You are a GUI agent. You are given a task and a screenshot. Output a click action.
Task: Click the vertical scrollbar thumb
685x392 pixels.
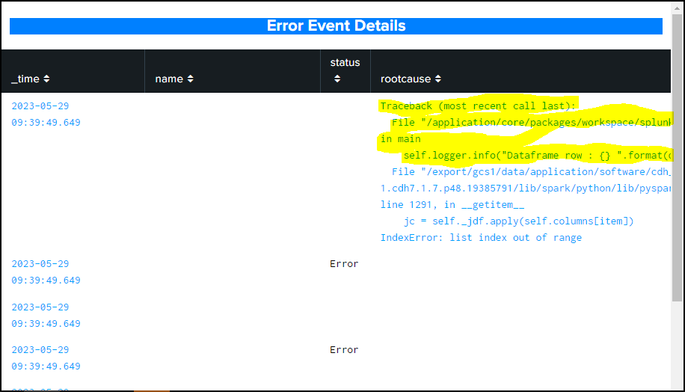coord(677,157)
